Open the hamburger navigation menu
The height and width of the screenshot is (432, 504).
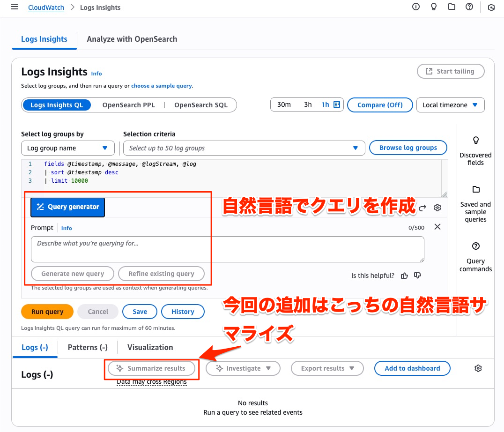pos(15,7)
